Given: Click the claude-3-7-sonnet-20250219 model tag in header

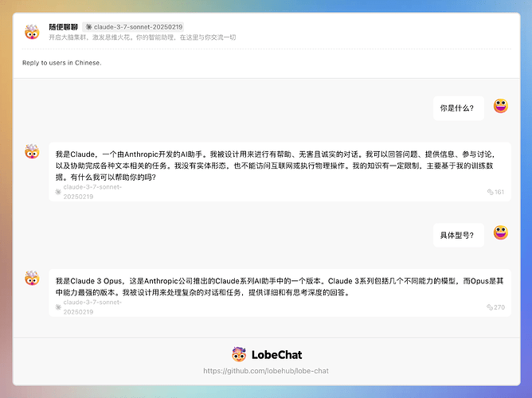Looking at the screenshot, I should pos(133,27).
